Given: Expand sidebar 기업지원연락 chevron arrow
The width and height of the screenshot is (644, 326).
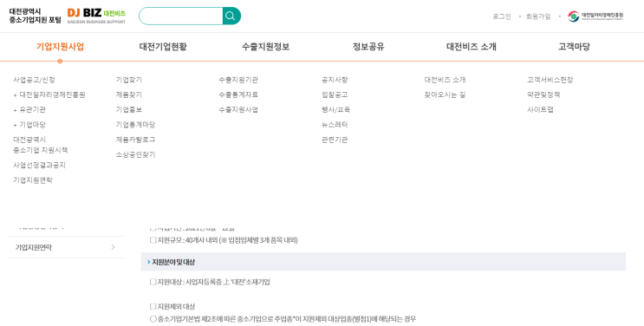Looking at the screenshot, I should point(113,247).
